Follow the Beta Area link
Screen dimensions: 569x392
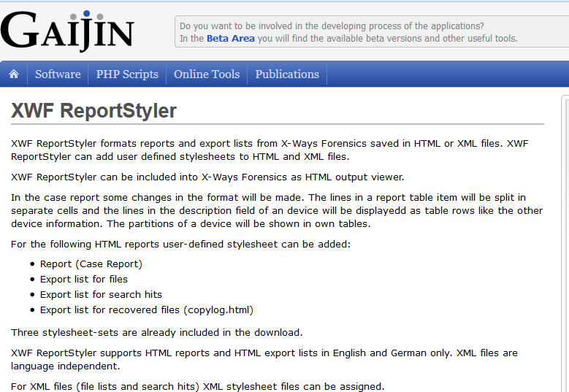[230, 39]
